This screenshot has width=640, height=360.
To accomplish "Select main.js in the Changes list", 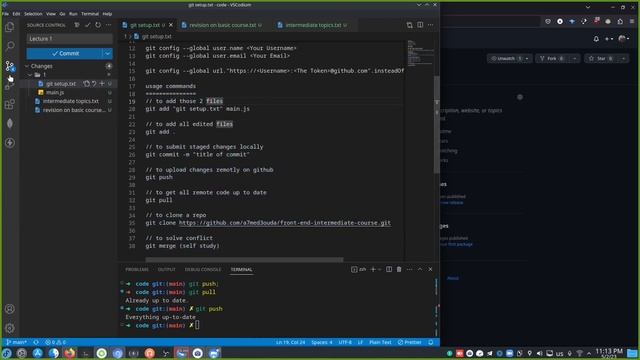I will (55, 93).
